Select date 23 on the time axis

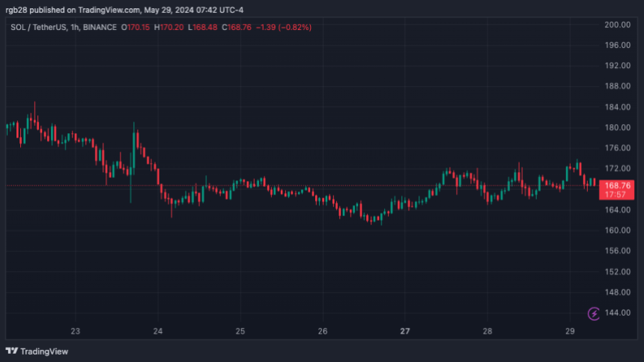click(x=75, y=331)
